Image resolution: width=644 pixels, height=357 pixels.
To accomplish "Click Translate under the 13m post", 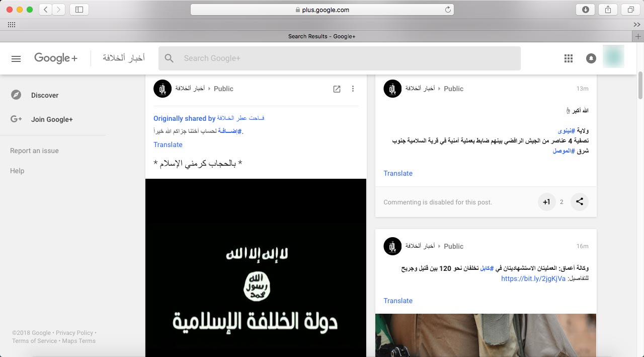I will coord(398,173).
